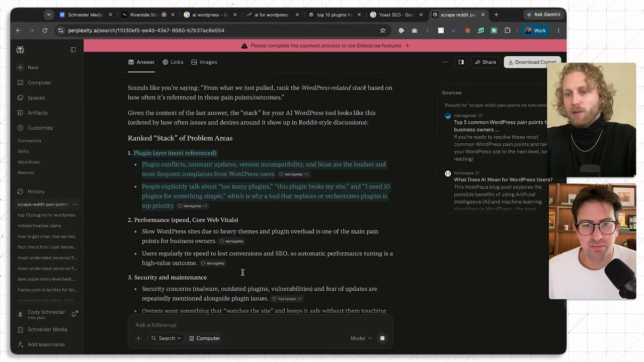Switch to the Links tab

click(x=173, y=62)
